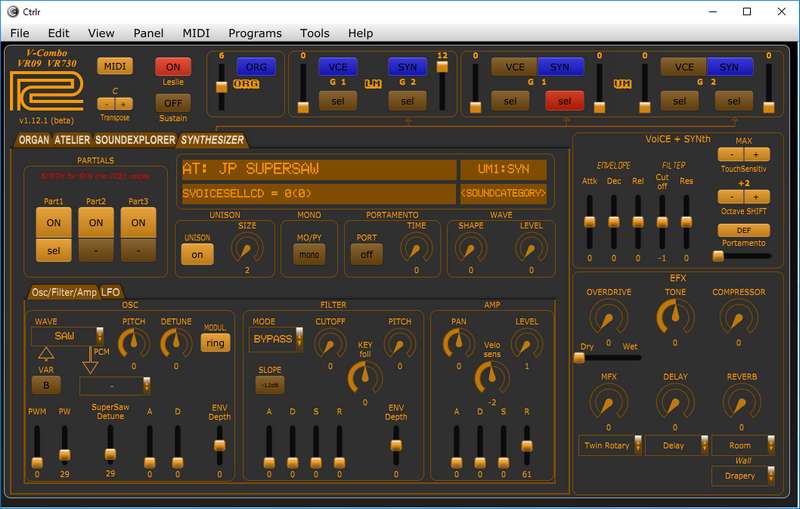Viewport: 800px width, 509px height.
Task: Disable Part1 with its ON button
Action: (53, 223)
